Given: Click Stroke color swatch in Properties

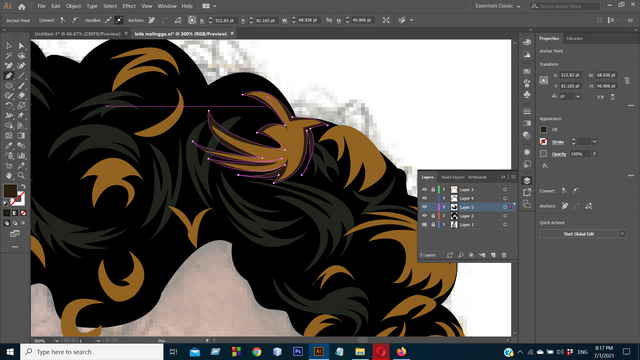Looking at the screenshot, I should 543,142.
